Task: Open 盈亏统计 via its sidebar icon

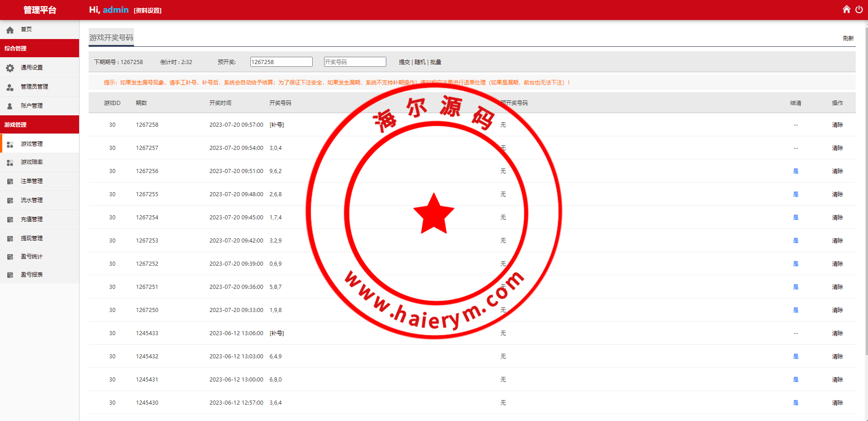Action: point(10,256)
